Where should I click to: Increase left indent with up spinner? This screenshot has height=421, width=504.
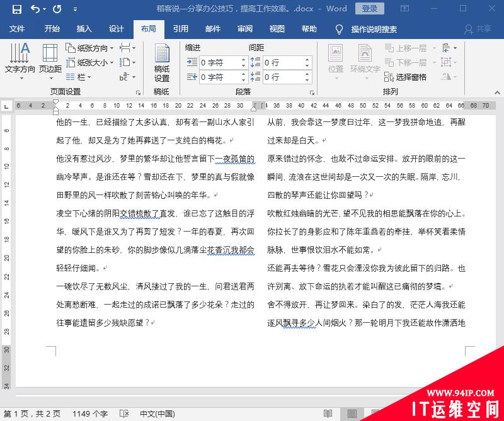point(243,60)
